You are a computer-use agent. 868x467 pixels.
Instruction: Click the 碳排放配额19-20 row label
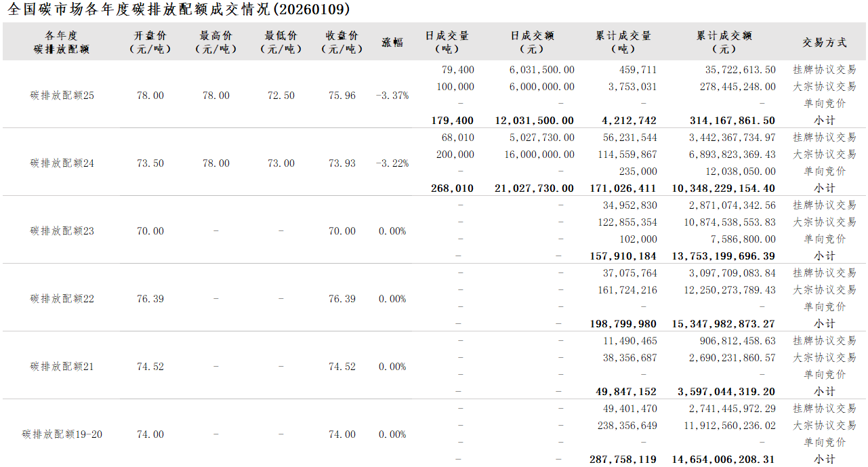click(x=62, y=434)
